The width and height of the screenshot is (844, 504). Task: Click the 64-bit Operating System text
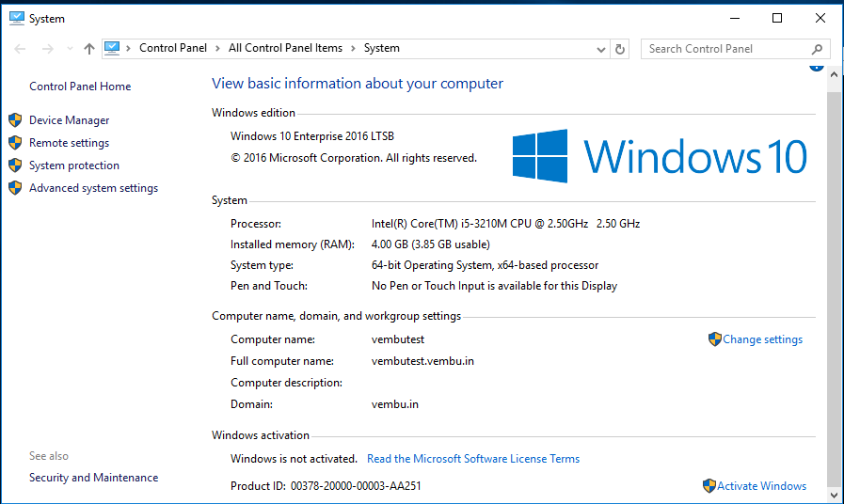click(485, 265)
